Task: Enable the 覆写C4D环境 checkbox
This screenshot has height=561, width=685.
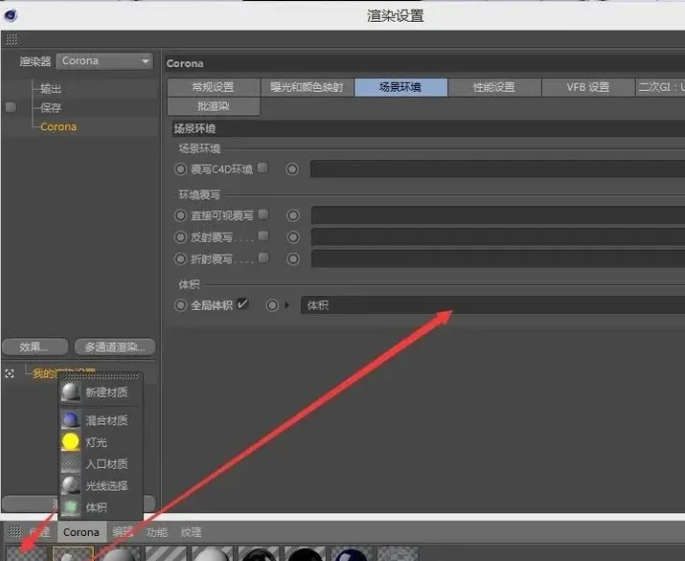Action: pyautogui.click(x=262, y=168)
